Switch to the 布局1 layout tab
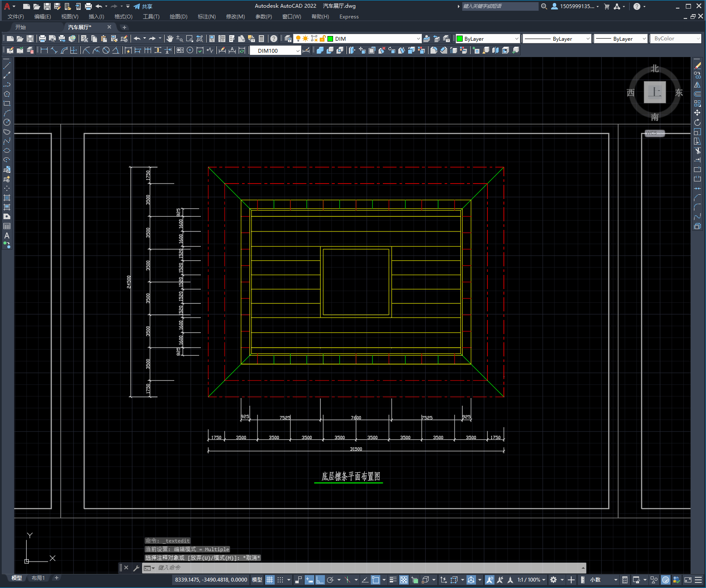 (x=38, y=578)
